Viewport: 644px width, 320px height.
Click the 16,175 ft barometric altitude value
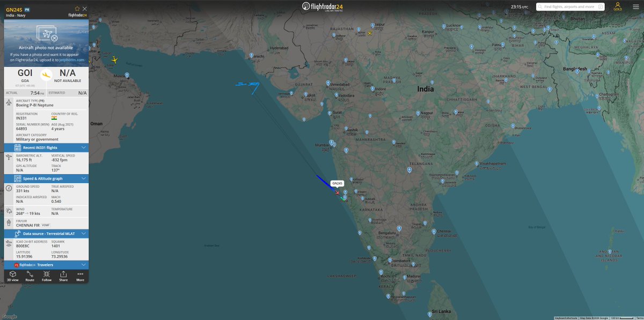(x=24, y=160)
